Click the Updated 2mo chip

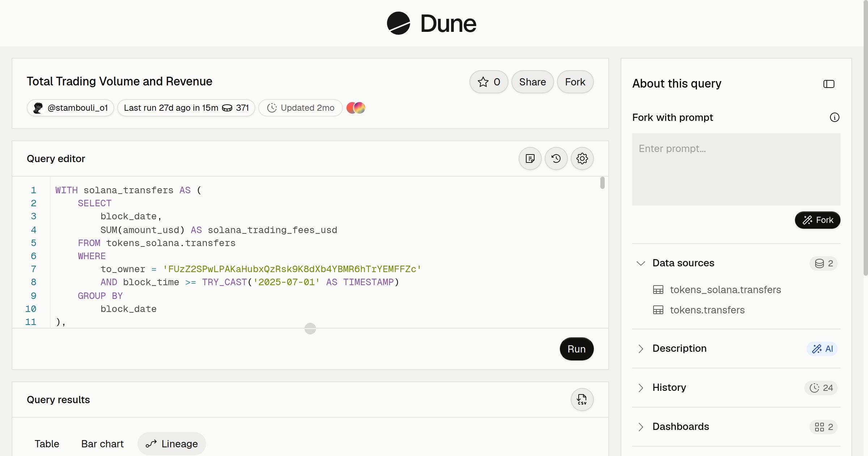pyautogui.click(x=301, y=108)
